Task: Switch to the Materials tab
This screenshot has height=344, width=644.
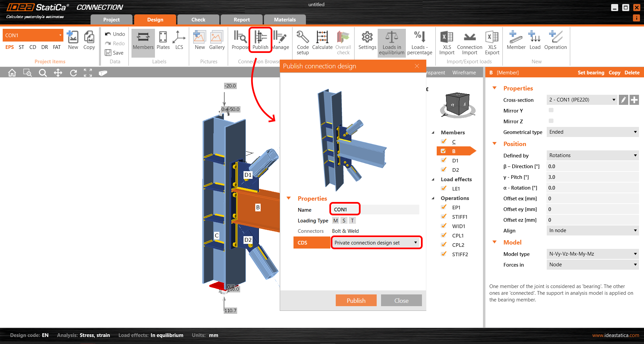Action: pos(285,19)
